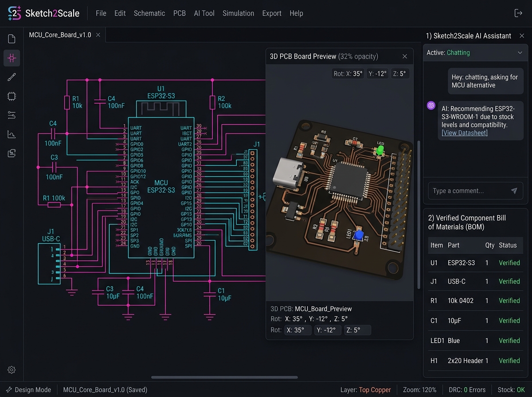Close the MCU_Core_Board_v1.0 tab
The image size is (532, 397).
pyautogui.click(x=98, y=35)
